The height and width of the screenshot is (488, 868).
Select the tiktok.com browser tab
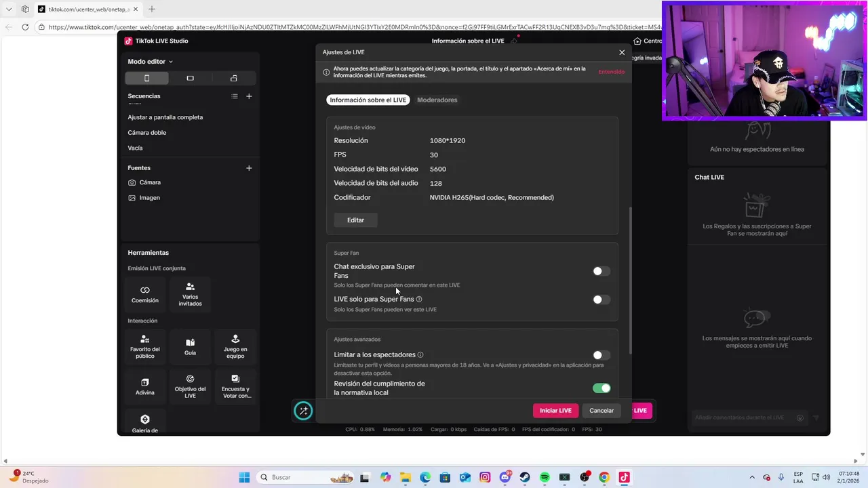88,9
